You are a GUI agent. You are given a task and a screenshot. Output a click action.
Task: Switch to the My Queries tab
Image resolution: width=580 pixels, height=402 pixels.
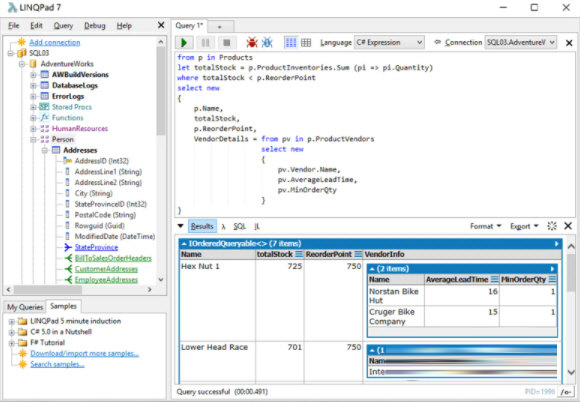click(x=25, y=307)
